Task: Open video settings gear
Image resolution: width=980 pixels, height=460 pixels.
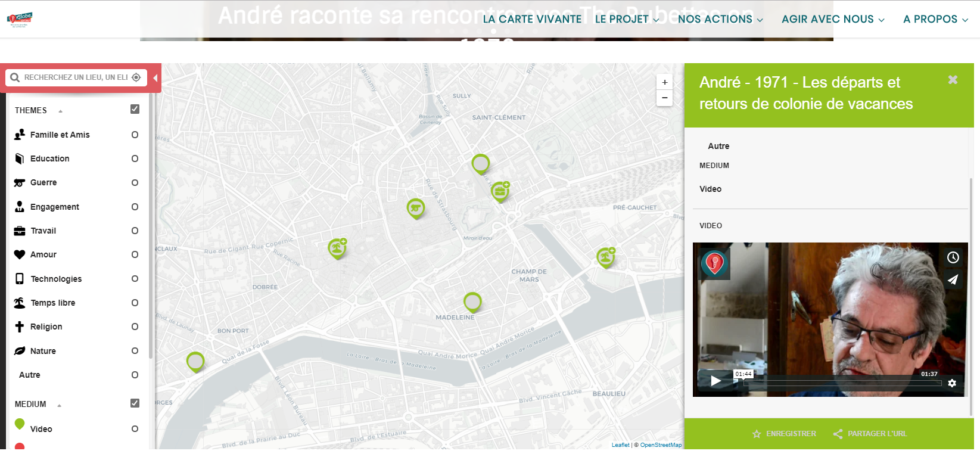Action: pos(952,383)
